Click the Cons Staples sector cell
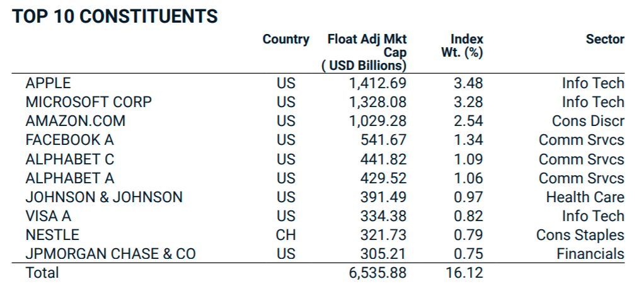 (x=580, y=235)
